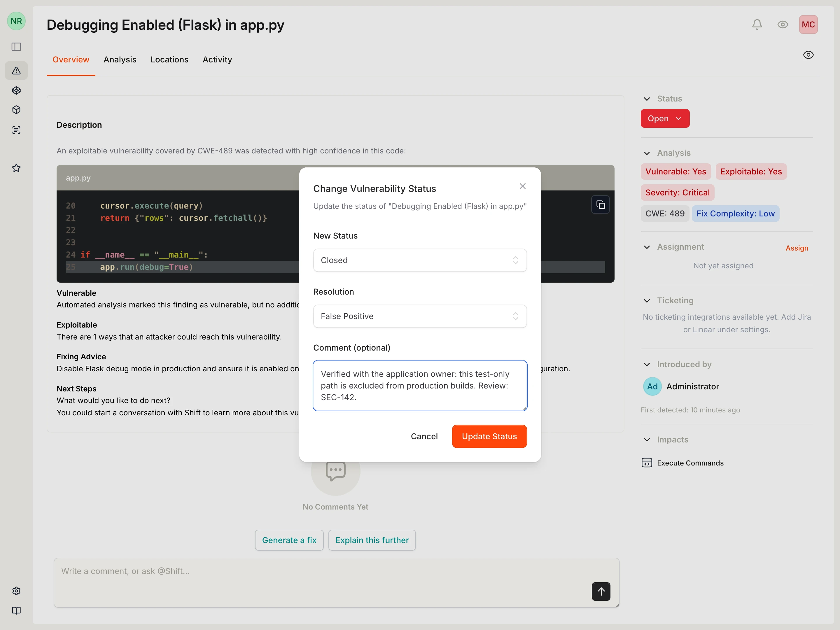Click the Assign link

797,248
